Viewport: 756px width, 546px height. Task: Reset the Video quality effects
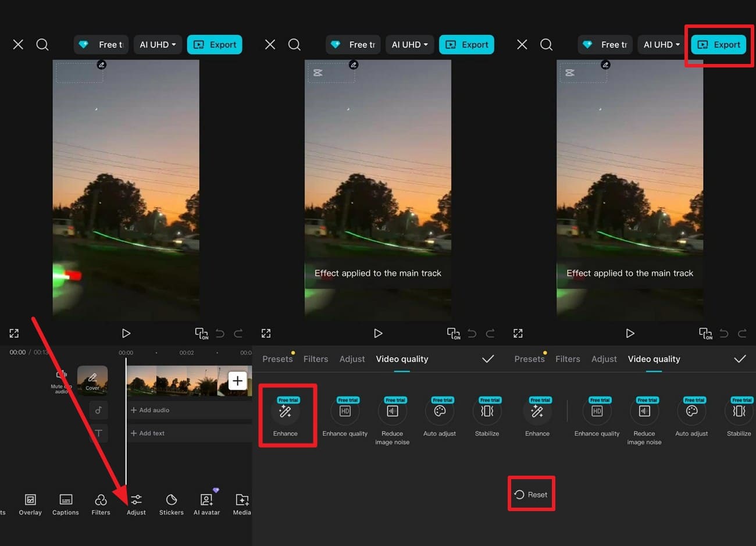click(531, 493)
